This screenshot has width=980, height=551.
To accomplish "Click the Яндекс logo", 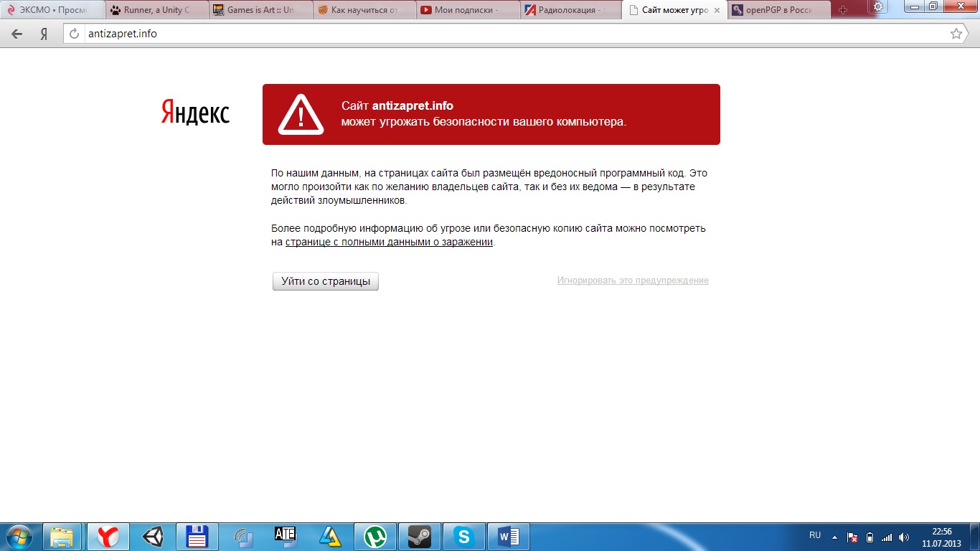I will [x=195, y=113].
